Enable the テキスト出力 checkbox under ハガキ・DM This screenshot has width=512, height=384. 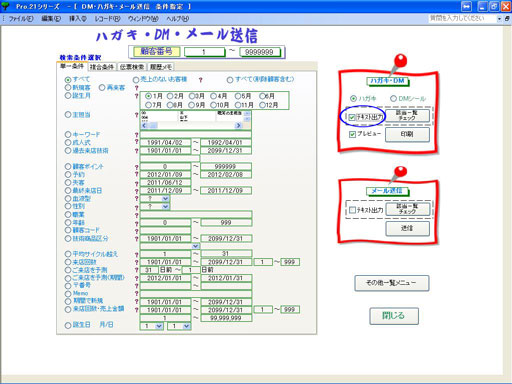(x=352, y=117)
